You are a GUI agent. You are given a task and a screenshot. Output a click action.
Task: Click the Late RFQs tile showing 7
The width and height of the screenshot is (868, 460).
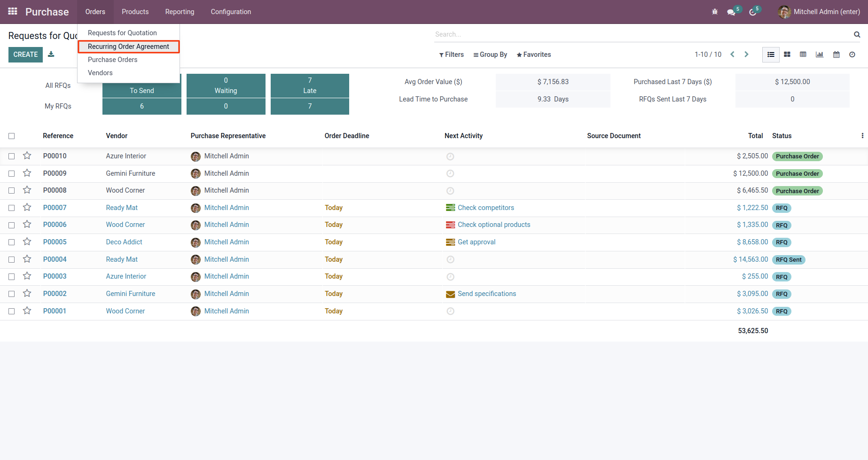pos(310,86)
